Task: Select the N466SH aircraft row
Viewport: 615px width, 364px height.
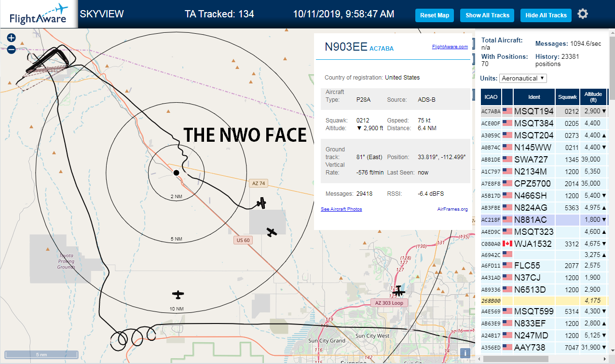Action: (x=544, y=196)
